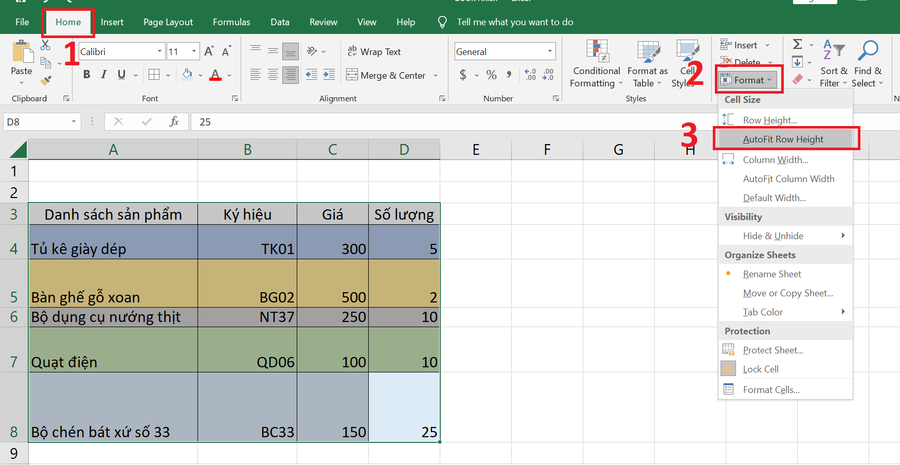Image resolution: width=900 pixels, height=465 pixels.
Task: Click the Increase Decimal icon
Action: click(530, 75)
